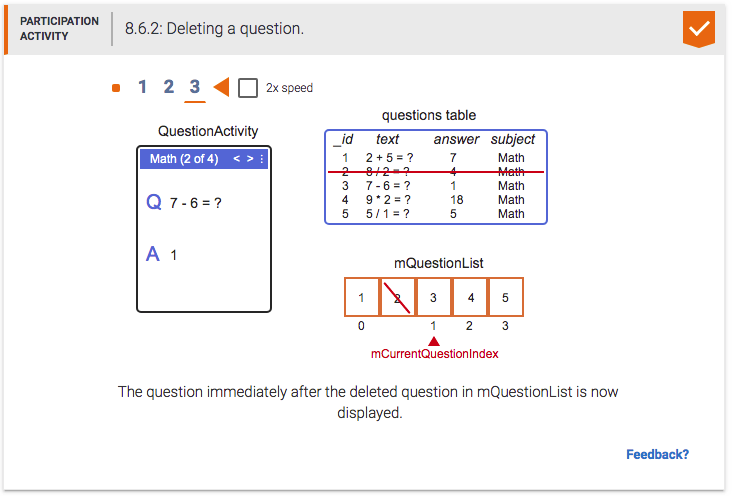
Task: Click the orange square stop animation button
Action: click(x=116, y=88)
